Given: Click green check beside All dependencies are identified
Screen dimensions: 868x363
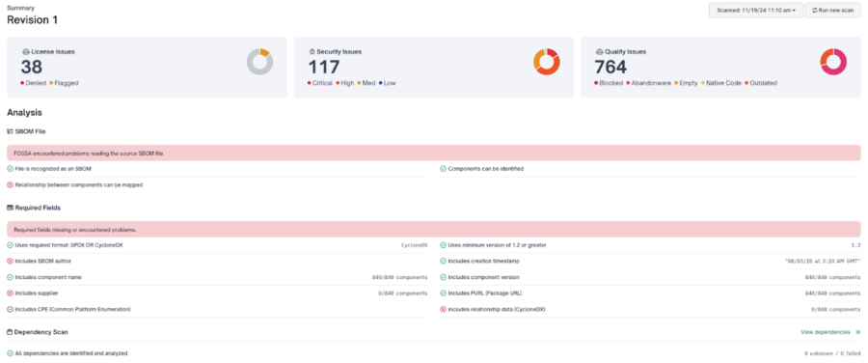Looking at the screenshot, I should pos(10,353).
